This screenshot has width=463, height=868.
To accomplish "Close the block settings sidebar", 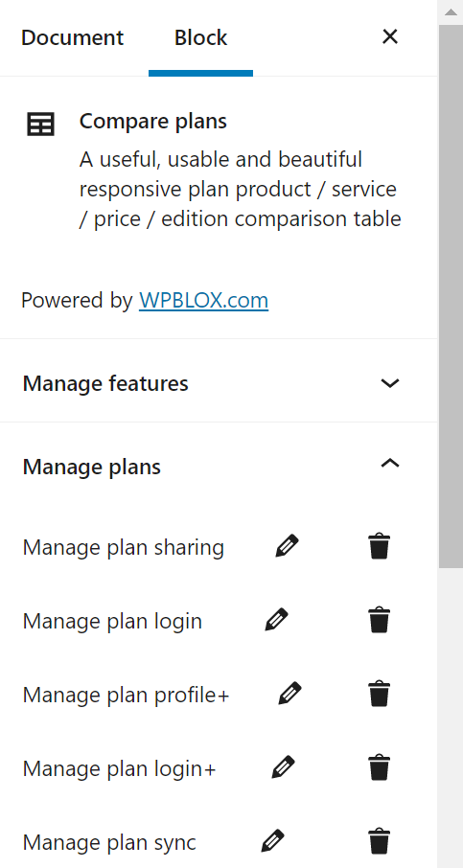I will tap(390, 36).
